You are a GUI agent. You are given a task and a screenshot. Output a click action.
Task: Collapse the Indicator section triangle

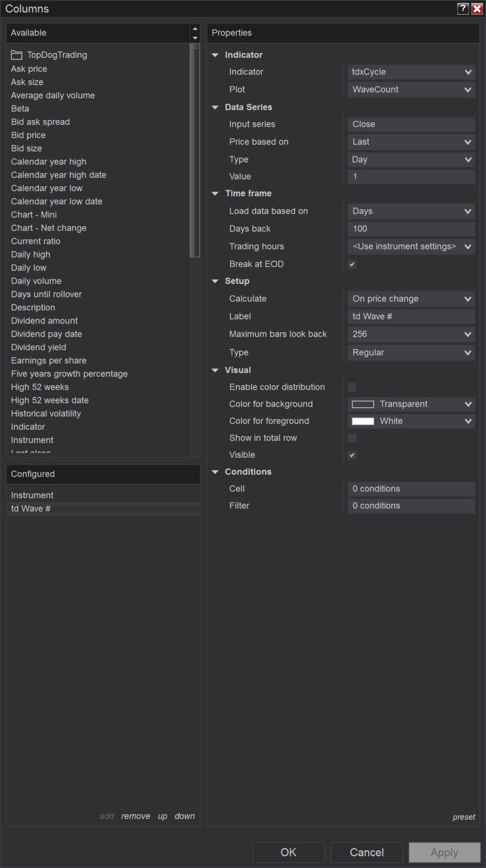pos(215,55)
